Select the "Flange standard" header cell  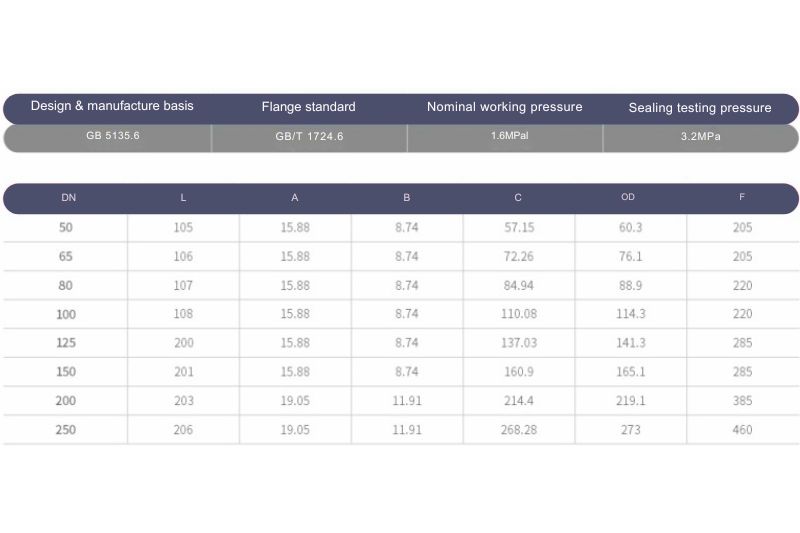click(x=309, y=107)
